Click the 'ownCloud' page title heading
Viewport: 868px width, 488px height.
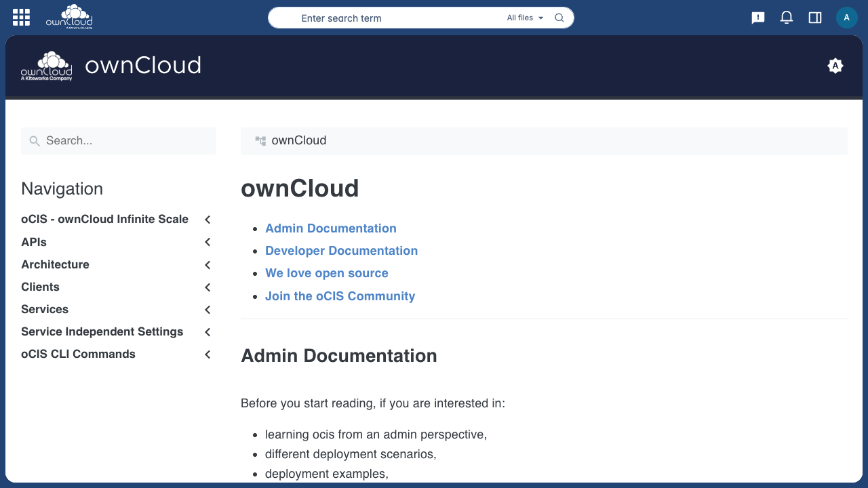[300, 188]
